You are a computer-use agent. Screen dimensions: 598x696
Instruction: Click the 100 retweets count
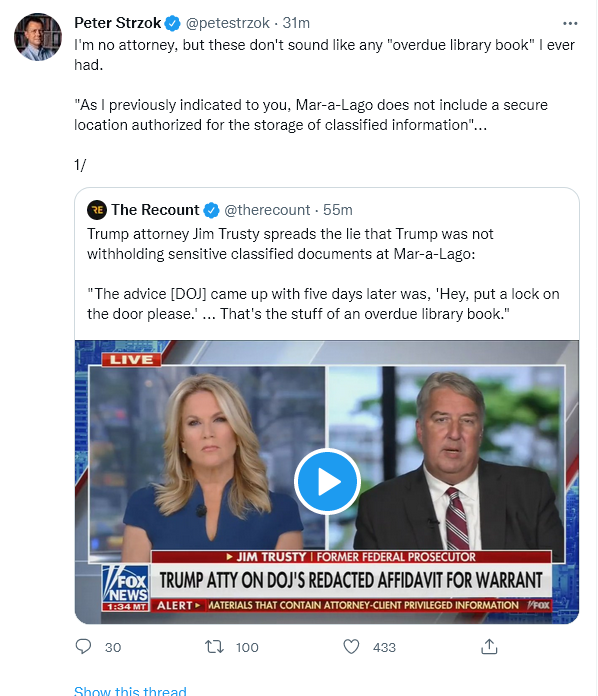tap(247, 647)
